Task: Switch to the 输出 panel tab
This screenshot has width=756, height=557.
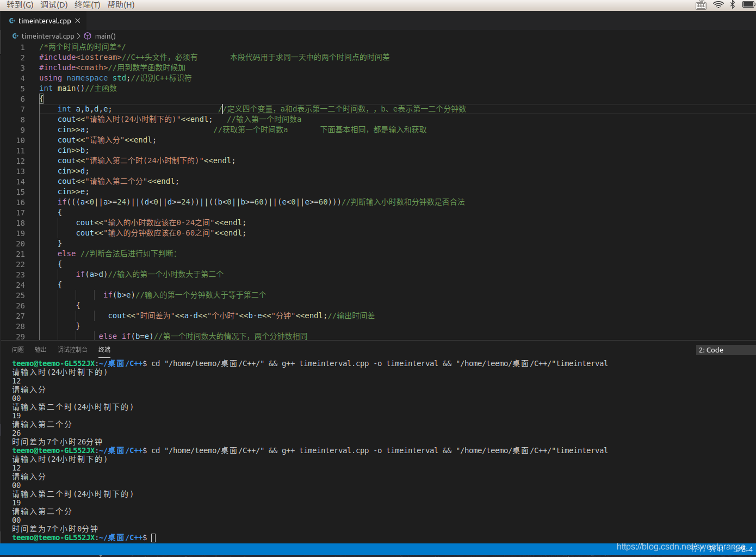Action: (41, 350)
